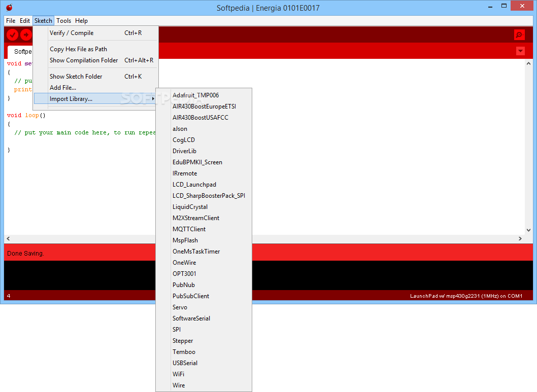
Task: Select Show Sketch Folder
Action: pos(95,76)
